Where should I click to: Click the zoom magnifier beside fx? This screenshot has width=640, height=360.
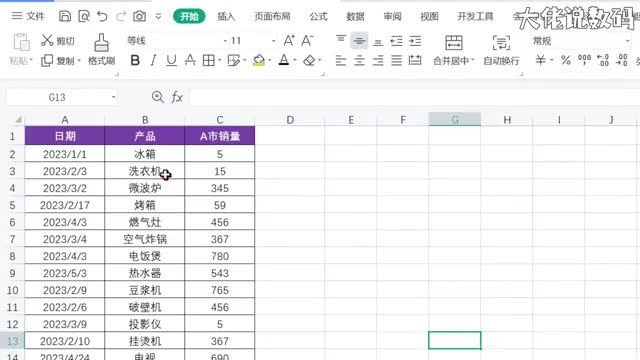point(158,97)
